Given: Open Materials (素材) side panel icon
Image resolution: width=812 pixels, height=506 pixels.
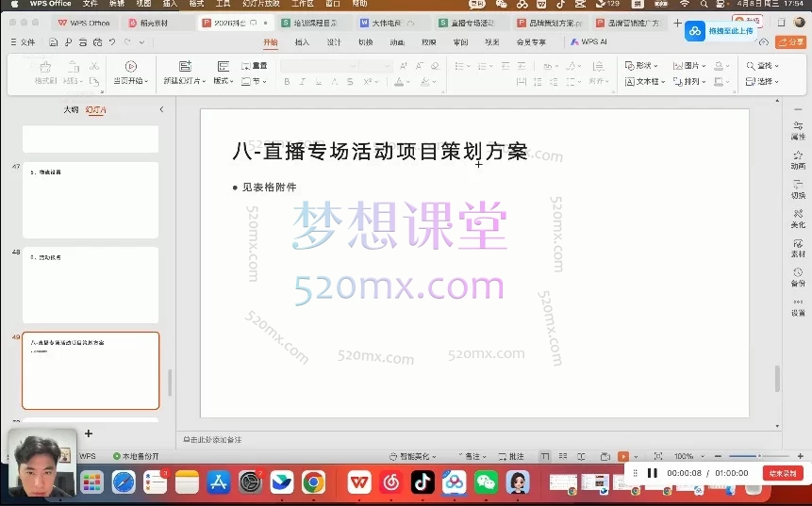Looking at the screenshot, I should [x=798, y=249].
